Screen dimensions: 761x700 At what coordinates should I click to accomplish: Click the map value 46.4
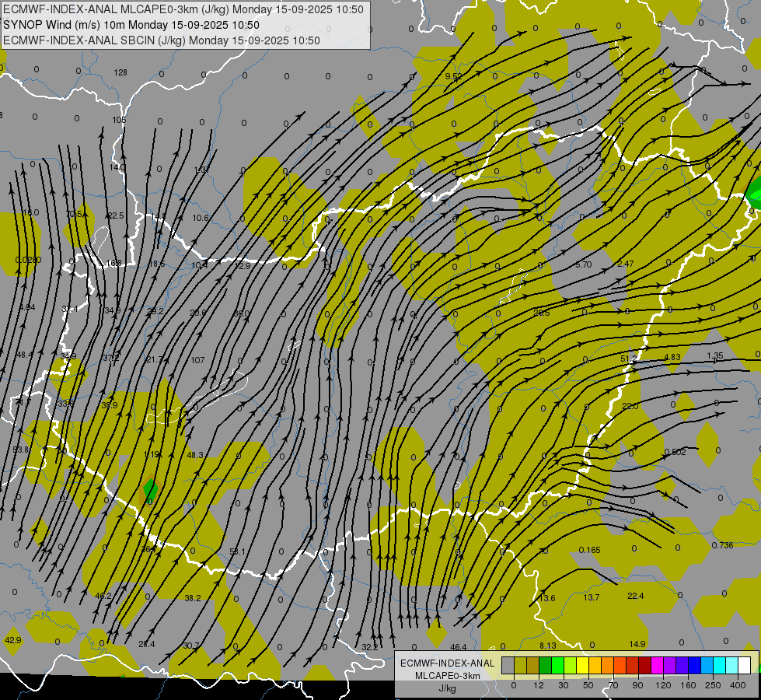[x=458, y=647]
